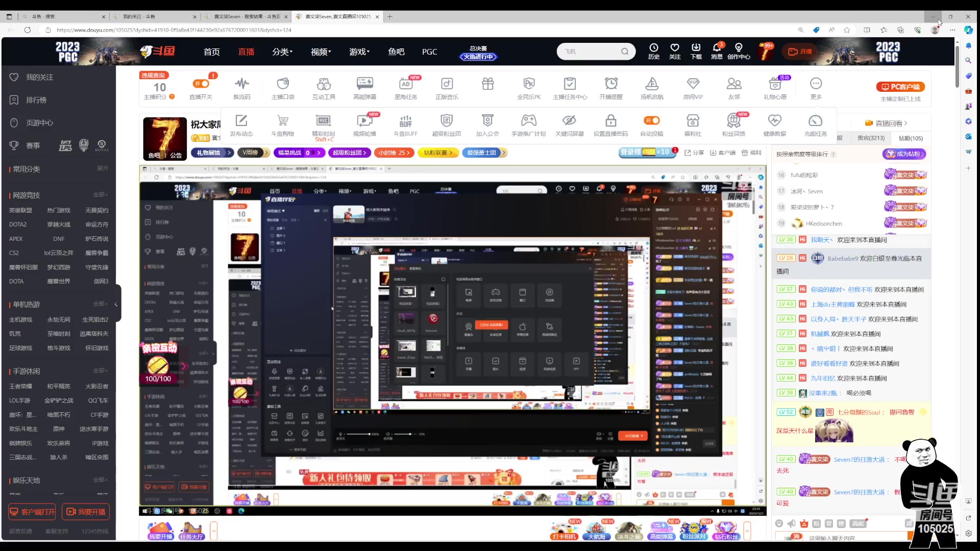Image resolution: width=980 pixels, height=551 pixels.
Task: Expand 分类 dropdown in top nav
Action: 282,52
